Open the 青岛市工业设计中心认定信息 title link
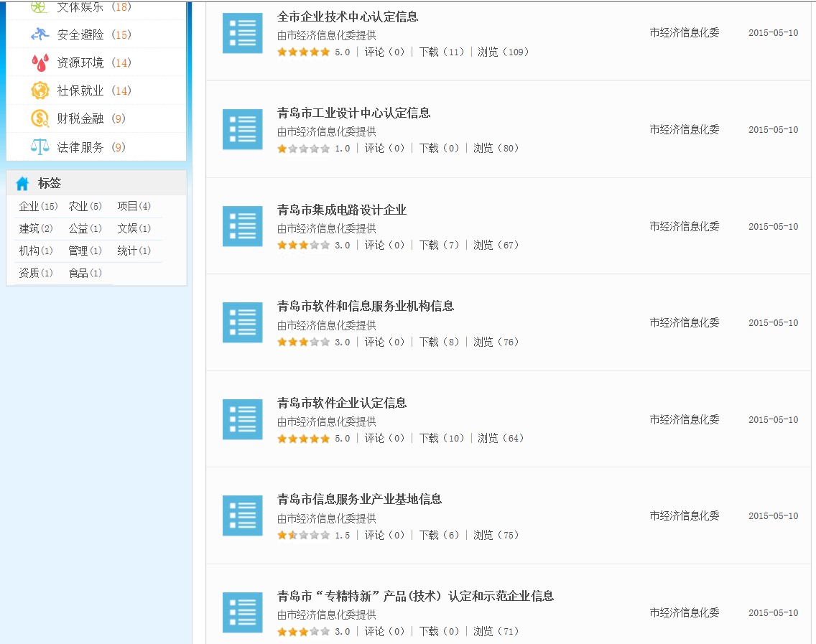 [353, 113]
